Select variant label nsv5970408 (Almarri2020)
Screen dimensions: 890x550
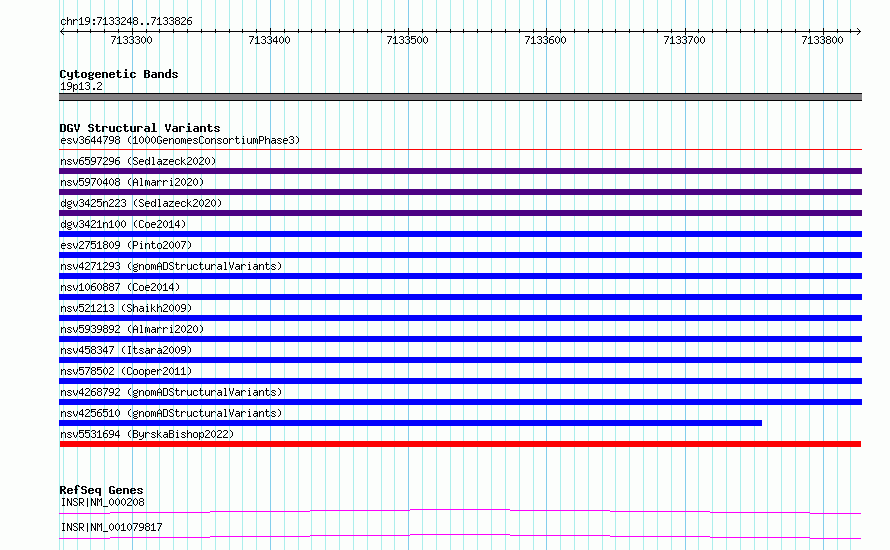[132, 182]
